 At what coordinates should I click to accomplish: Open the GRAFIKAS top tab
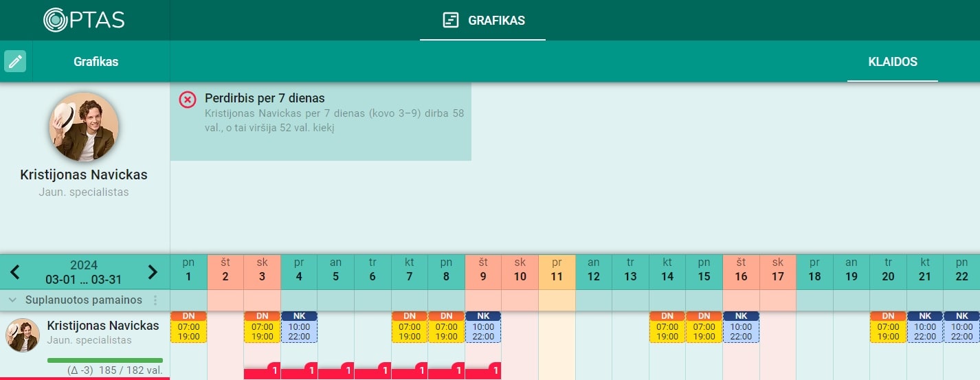point(482,20)
